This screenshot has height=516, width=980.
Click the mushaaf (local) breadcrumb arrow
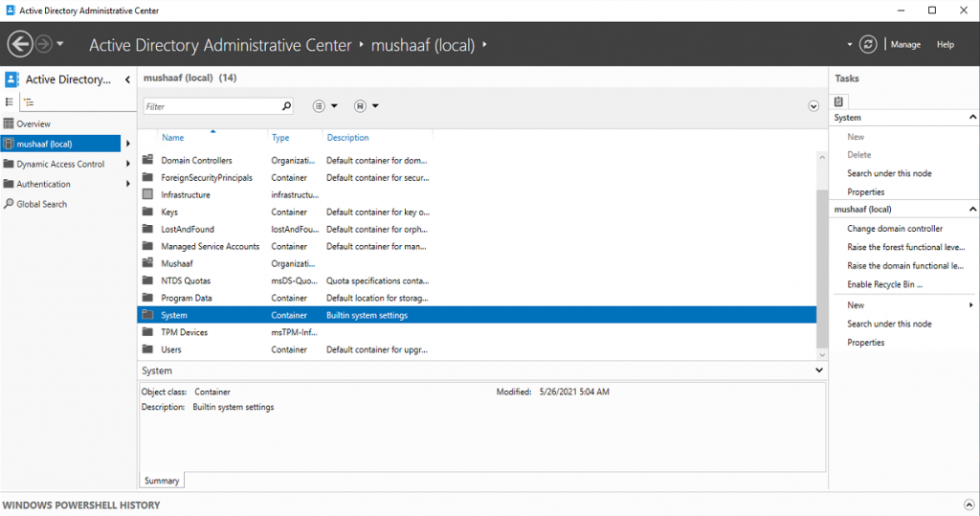[x=484, y=45]
